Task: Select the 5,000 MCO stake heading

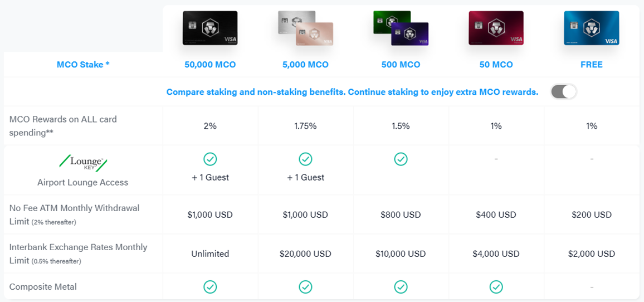Action: (306, 65)
